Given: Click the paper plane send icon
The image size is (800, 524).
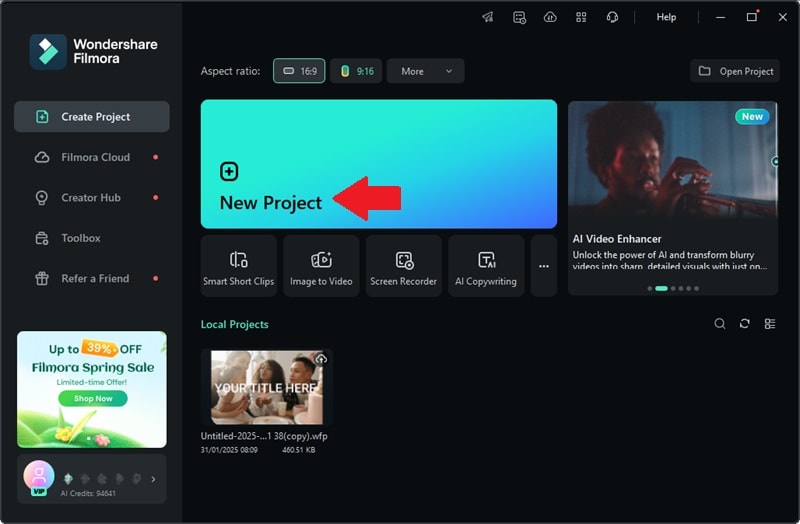Looking at the screenshot, I should (488, 17).
